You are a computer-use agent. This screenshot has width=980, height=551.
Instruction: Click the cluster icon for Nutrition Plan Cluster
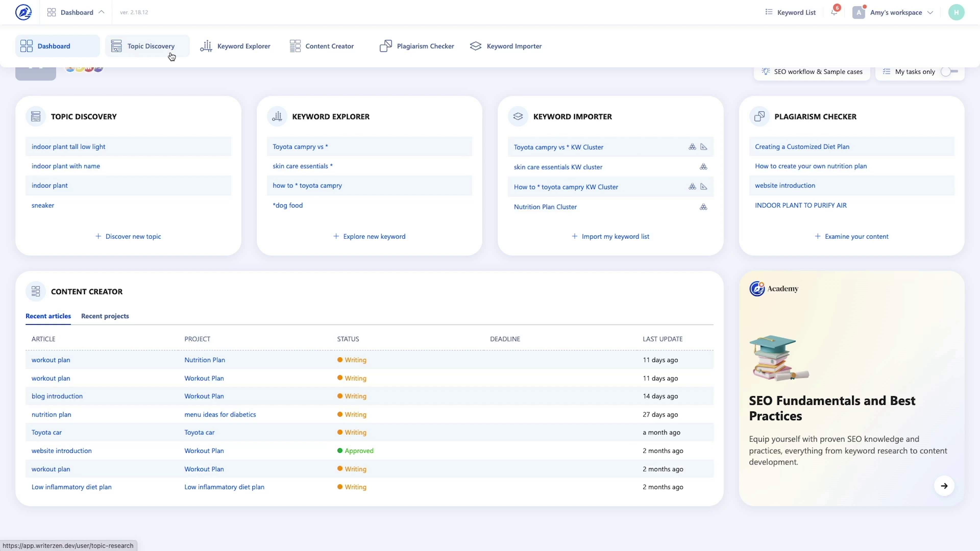click(x=703, y=207)
